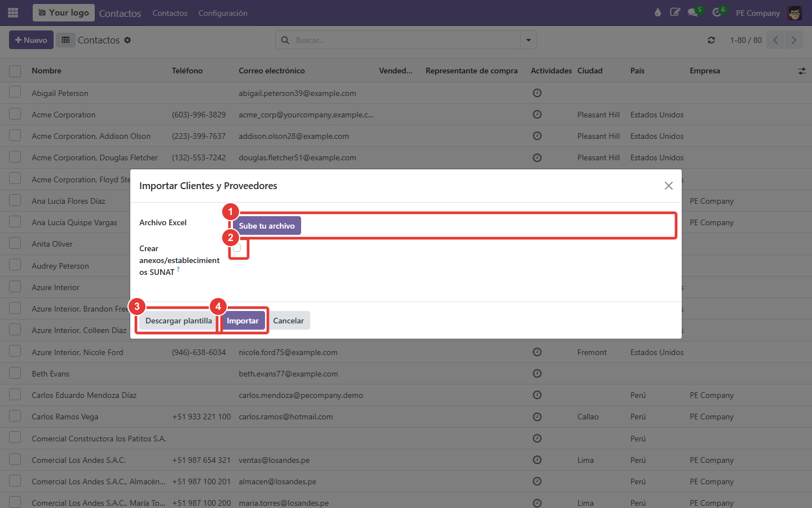Sort by the Nombre column header
This screenshot has height=508, width=812.
point(47,71)
